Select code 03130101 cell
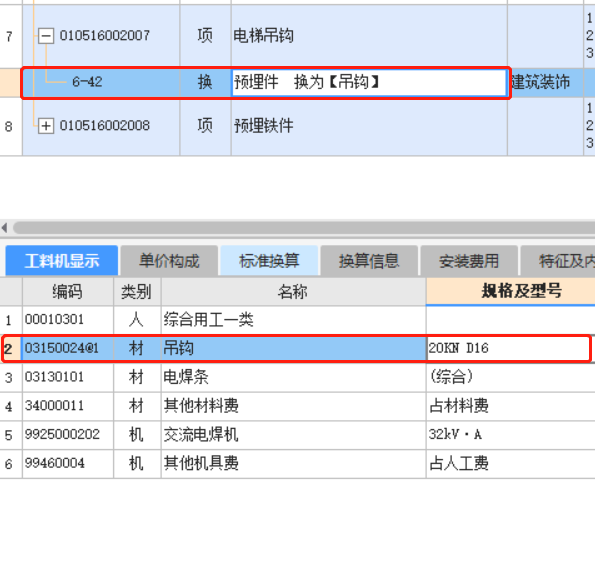595x573 pixels. click(68, 378)
